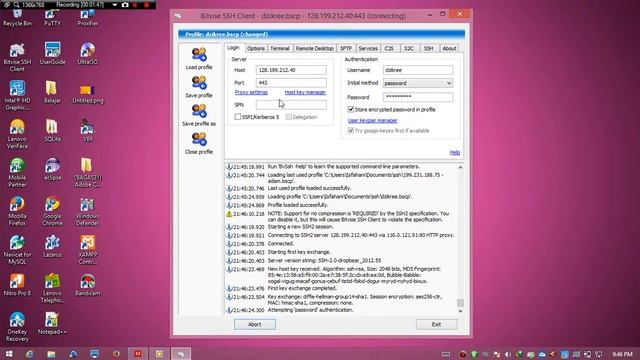640x360 pixels.
Task: Click into the Host input field
Action: pos(291,70)
